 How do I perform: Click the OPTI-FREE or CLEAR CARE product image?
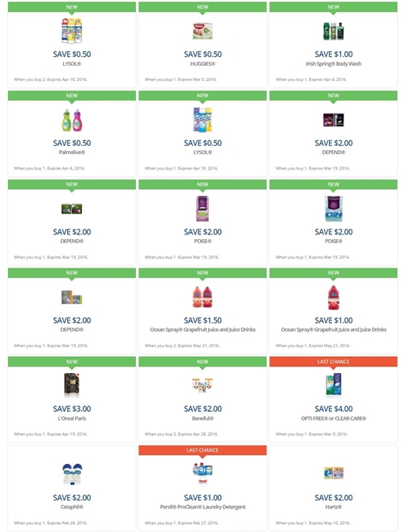coord(334,385)
